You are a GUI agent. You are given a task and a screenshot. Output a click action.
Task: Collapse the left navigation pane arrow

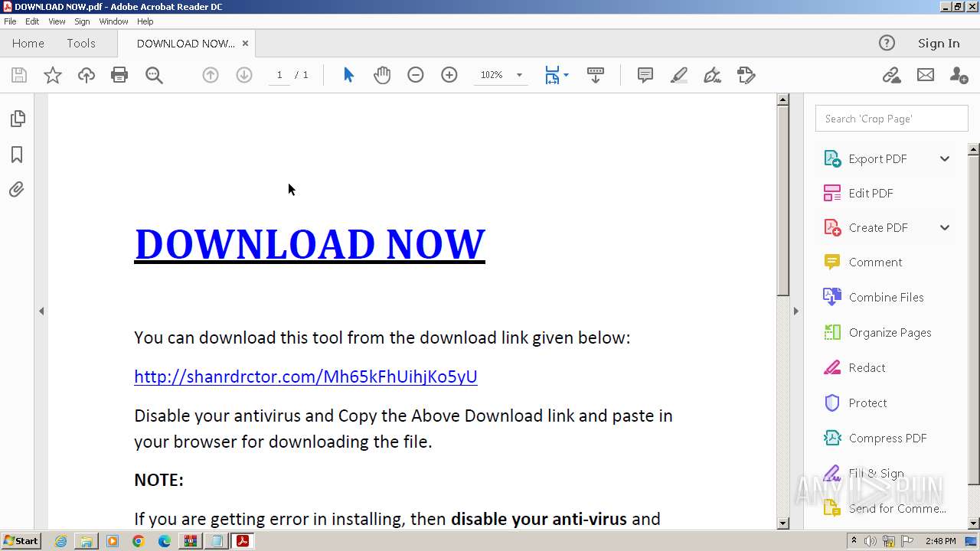[x=41, y=311]
